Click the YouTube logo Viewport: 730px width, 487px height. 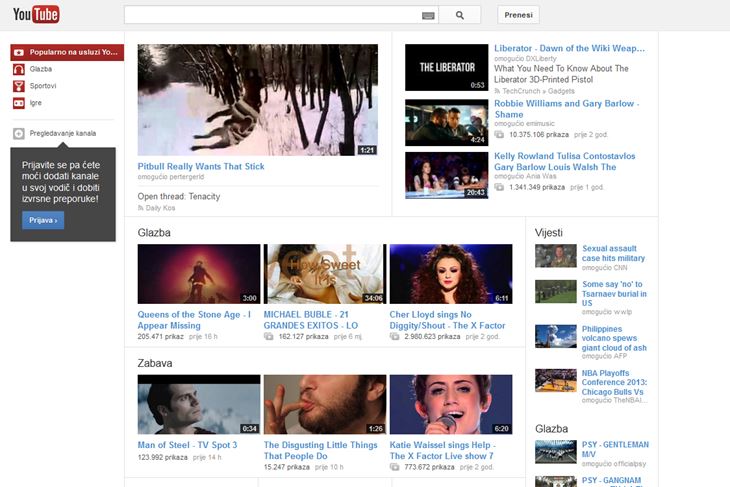coord(36,14)
